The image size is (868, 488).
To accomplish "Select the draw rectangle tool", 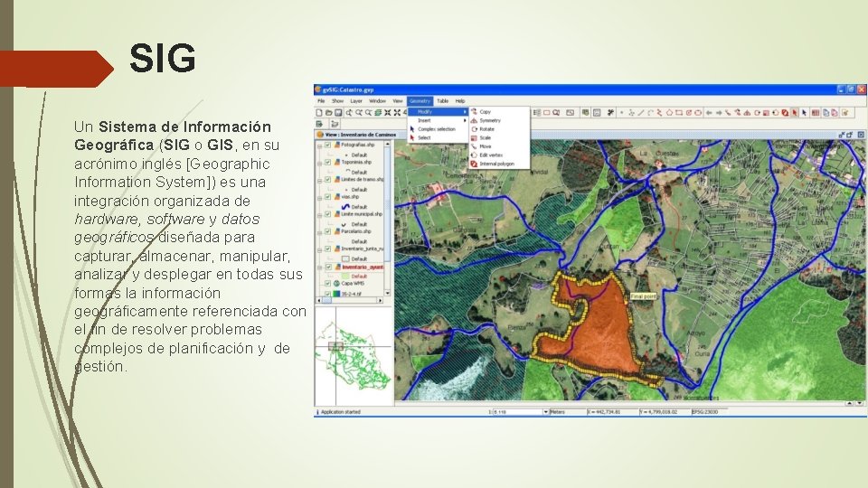I will (679, 112).
